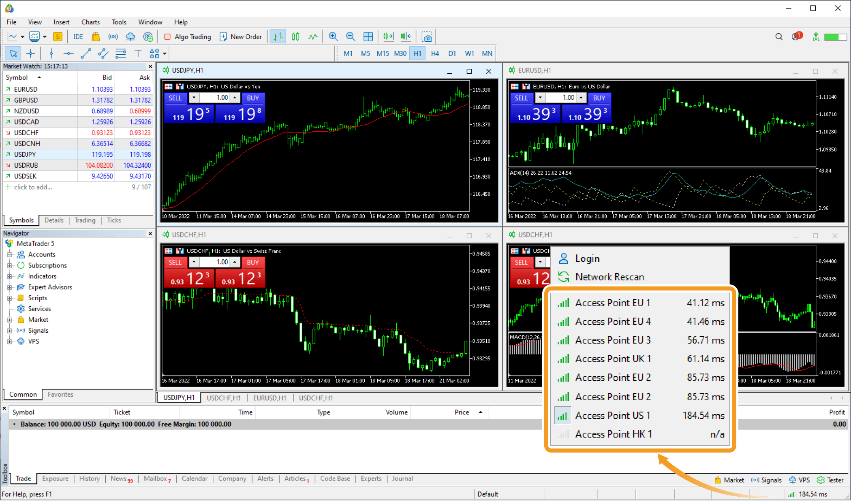The image size is (851, 504).
Task: Select the Fibonacci retracement tool
Action: click(121, 53)
